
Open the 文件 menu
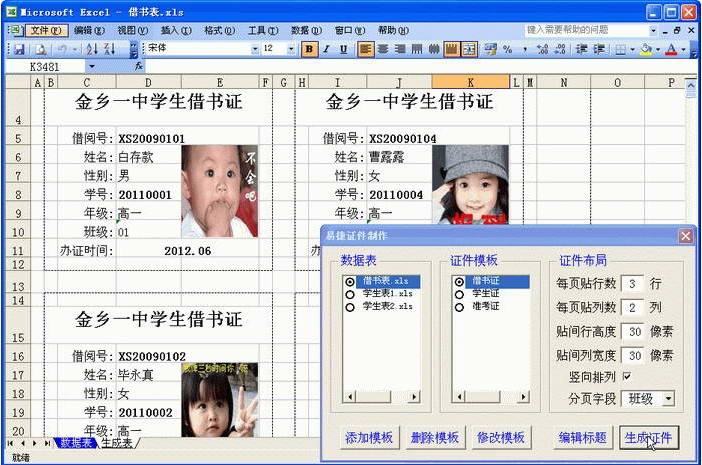46,30
